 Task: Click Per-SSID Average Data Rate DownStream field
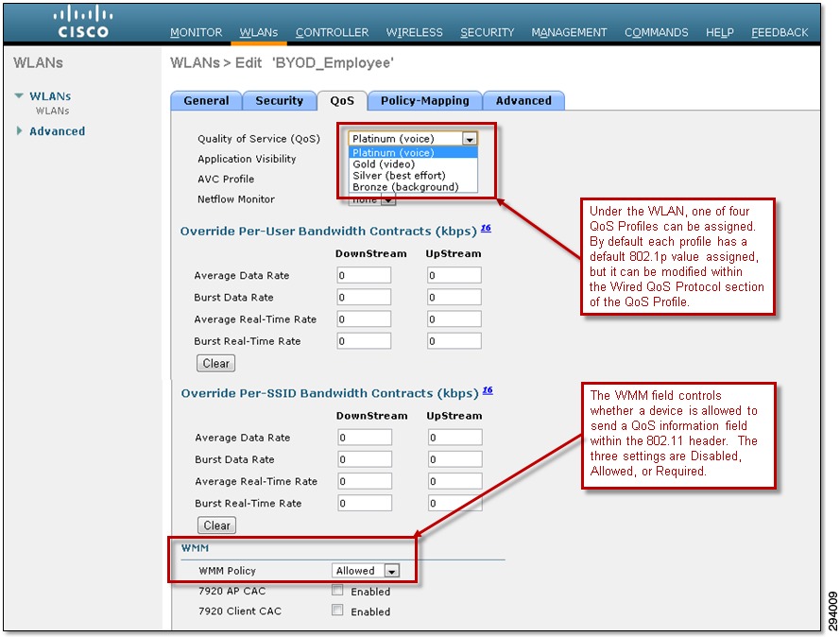coord(365,438)
